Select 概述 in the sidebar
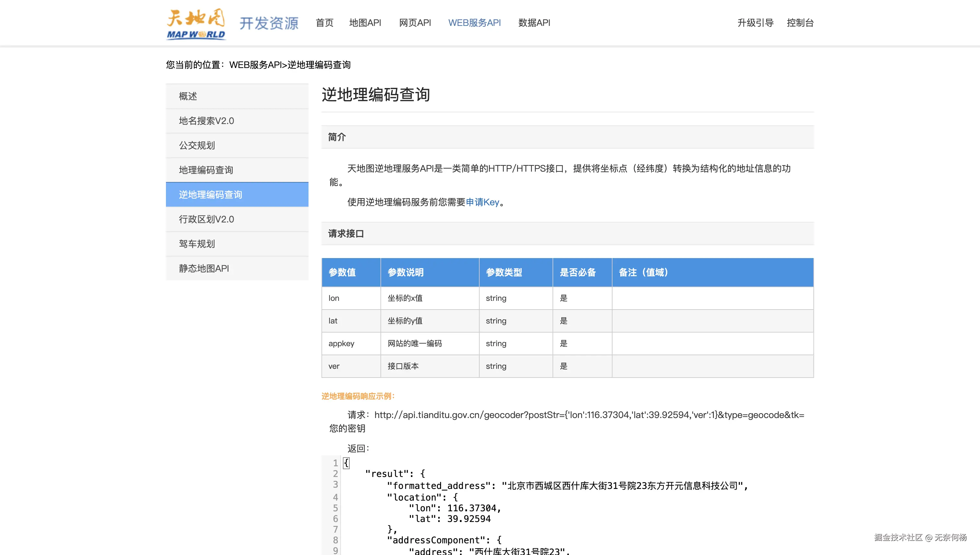This screenshot has width=980, height=555. 188,96
